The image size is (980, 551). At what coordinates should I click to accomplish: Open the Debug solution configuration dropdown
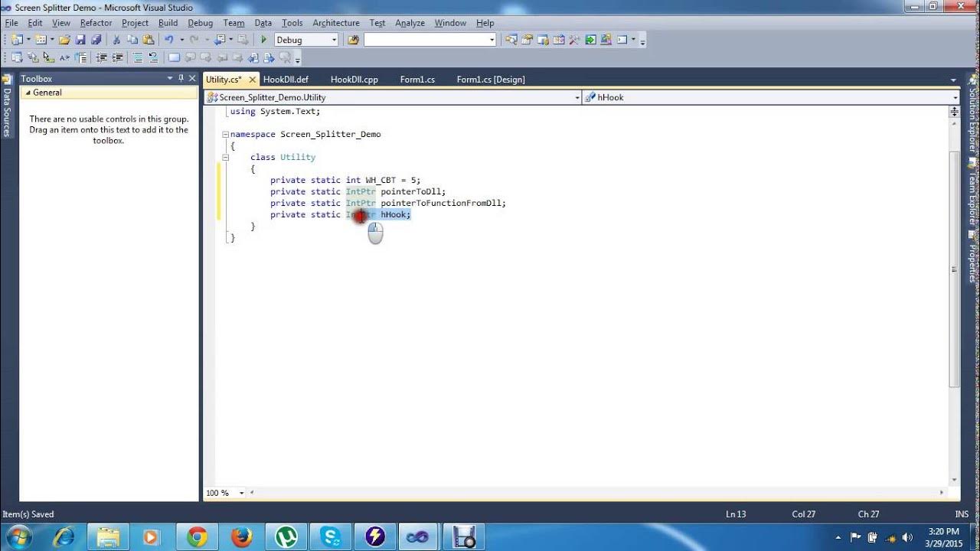pyautogui.click(x=334, y=40)
